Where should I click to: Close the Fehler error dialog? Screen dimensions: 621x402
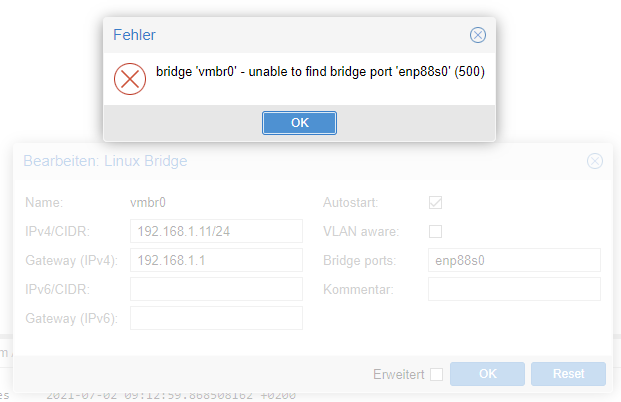coord(478,35)
